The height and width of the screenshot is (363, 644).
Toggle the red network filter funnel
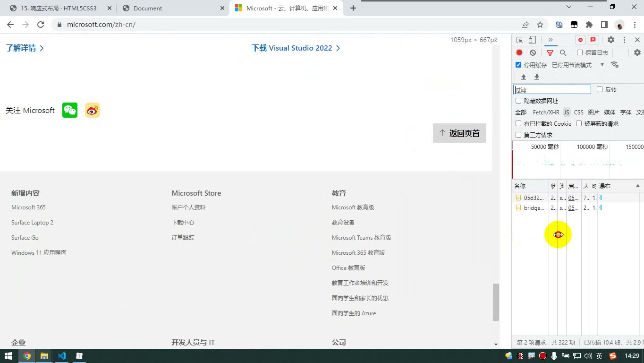click(550, 52)
